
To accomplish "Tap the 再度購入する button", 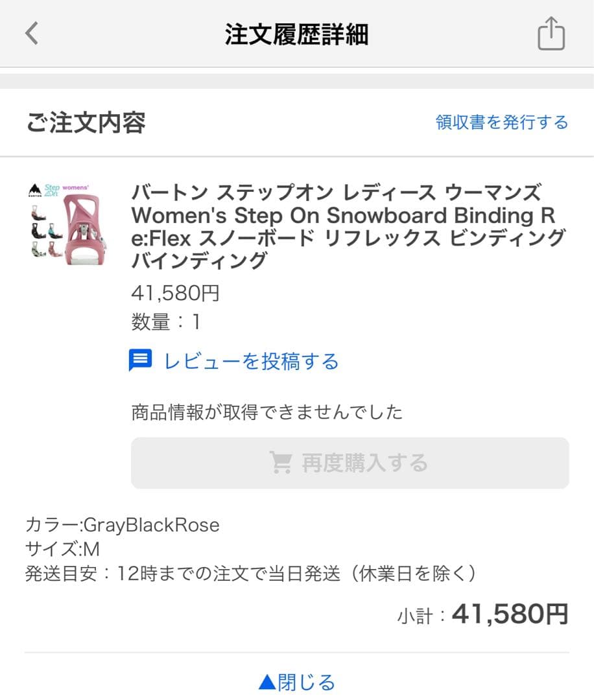I will pyautogui.click(x=350, y=463).
